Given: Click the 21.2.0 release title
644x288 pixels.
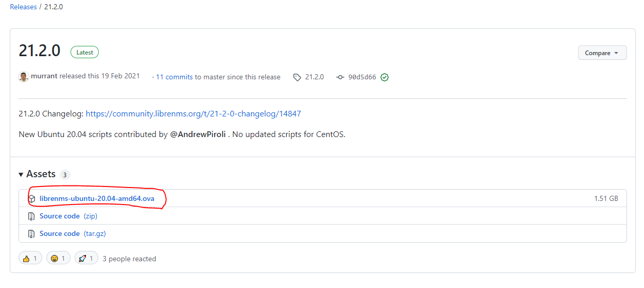Looking at the screenshot, I should coord(40,51).
